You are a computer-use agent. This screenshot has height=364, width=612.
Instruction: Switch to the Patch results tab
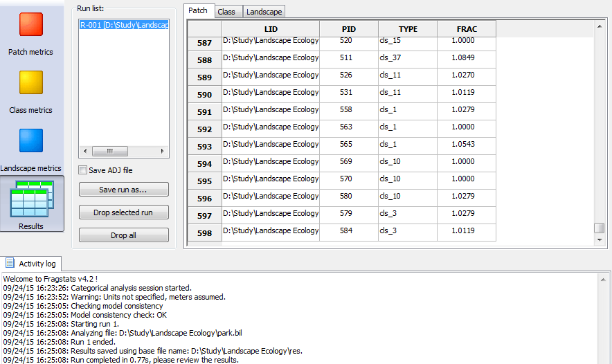[198, 10]
